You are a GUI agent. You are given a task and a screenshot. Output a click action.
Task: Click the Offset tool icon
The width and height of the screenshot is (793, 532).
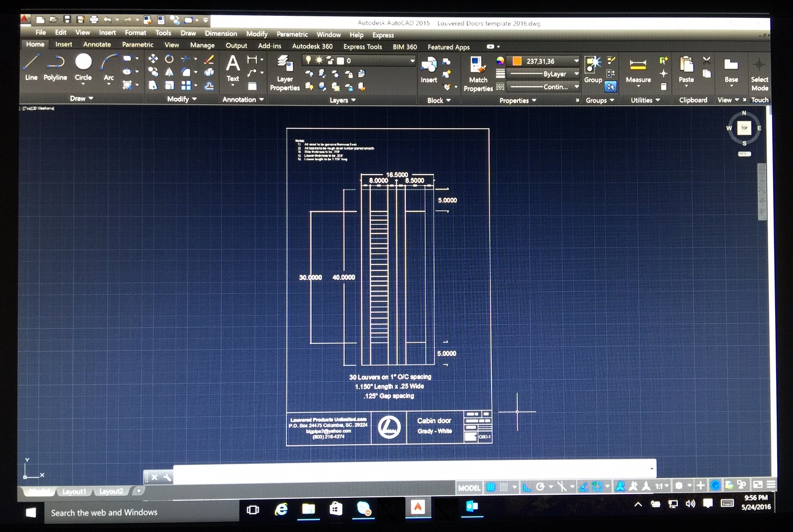pyautogui.click(x=209, y=85)
